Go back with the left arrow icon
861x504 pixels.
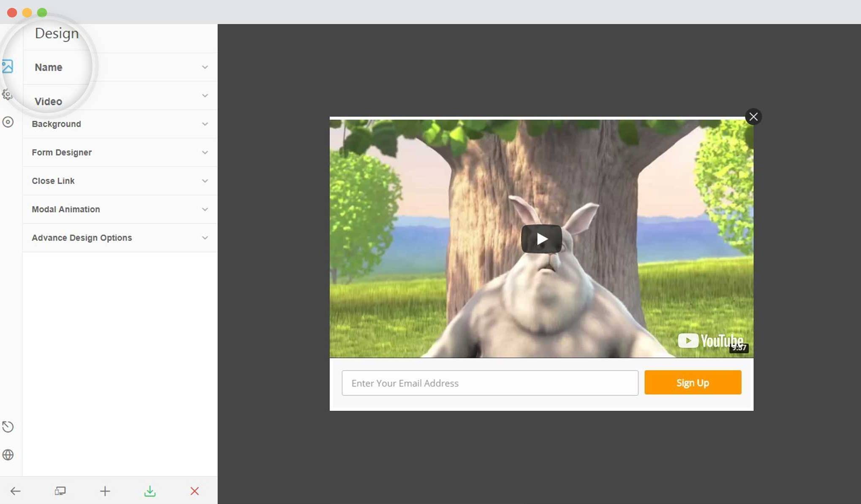point(16,491)
